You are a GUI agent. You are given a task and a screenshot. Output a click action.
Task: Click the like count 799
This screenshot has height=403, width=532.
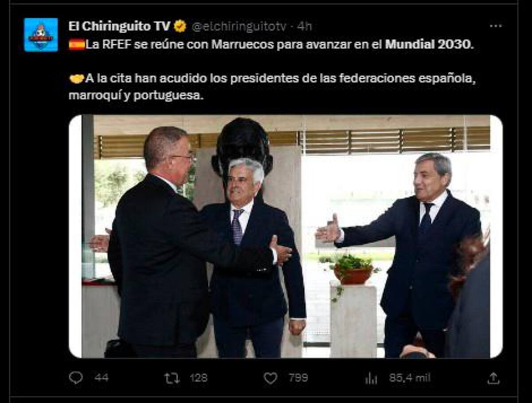[298, 378]
